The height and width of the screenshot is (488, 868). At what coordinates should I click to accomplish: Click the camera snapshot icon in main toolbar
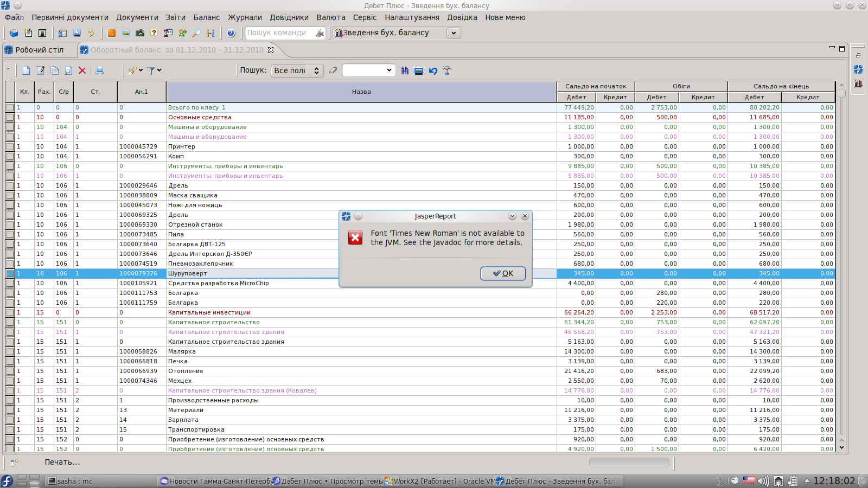140,33
